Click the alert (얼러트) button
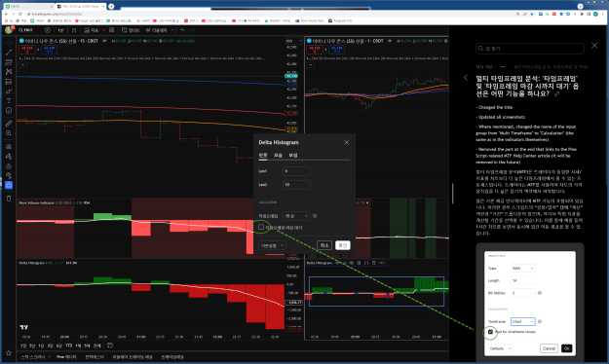609x364 pixels. click(x=131, y=30)
